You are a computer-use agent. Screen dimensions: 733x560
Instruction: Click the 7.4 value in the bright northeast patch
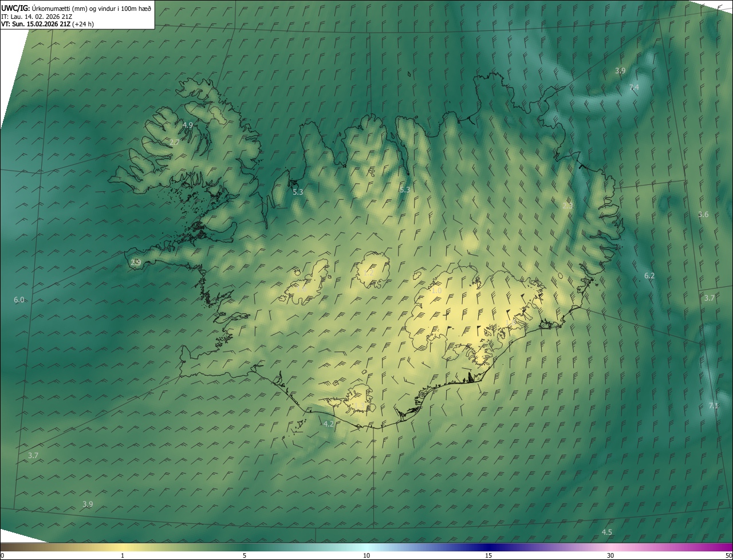coord(634,87)
